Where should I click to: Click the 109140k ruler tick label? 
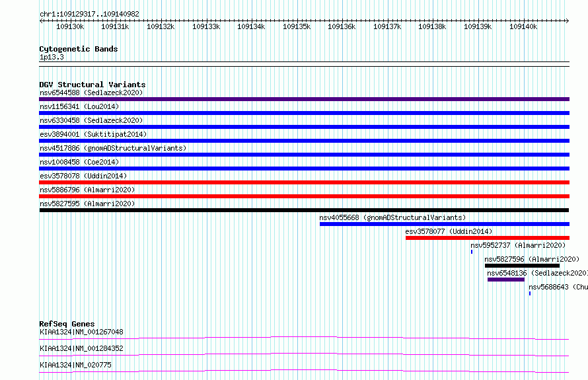coord(523,26)
